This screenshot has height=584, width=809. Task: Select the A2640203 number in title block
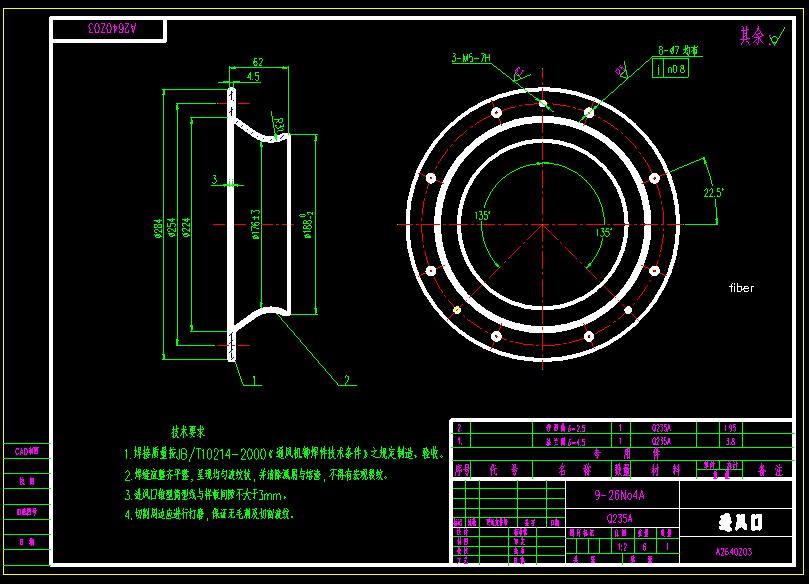point(734,551)
